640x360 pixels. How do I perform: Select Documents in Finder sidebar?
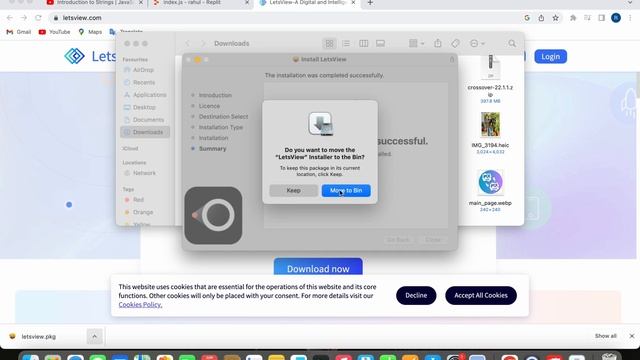pos(144,120)
